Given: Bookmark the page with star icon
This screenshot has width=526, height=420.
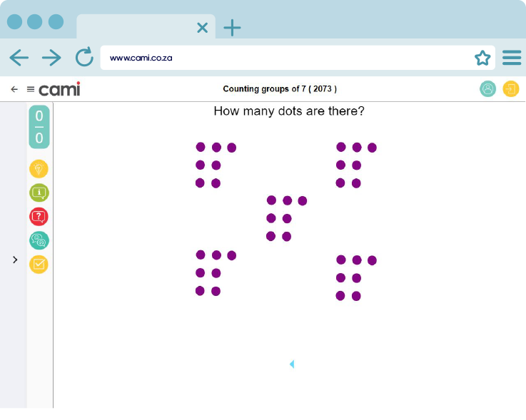Looking at the screenshot, I should pos(482,58).
